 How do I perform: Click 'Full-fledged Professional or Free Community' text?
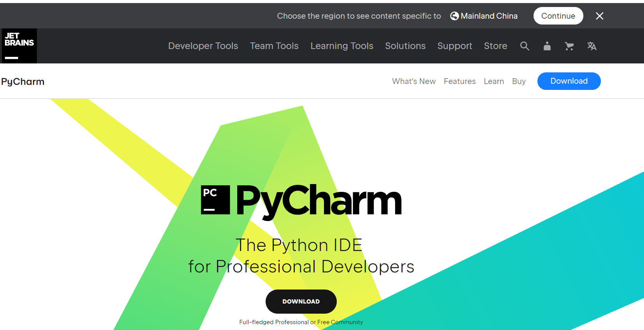301,322
